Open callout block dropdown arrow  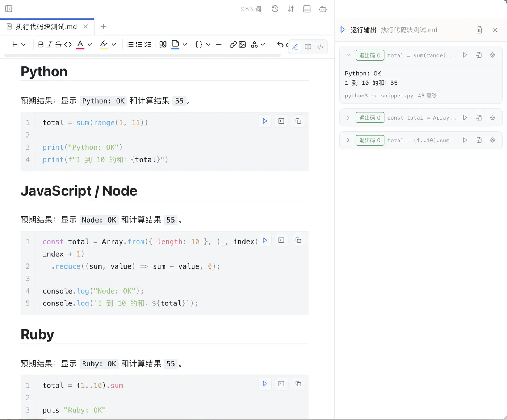tap(185, 45)
